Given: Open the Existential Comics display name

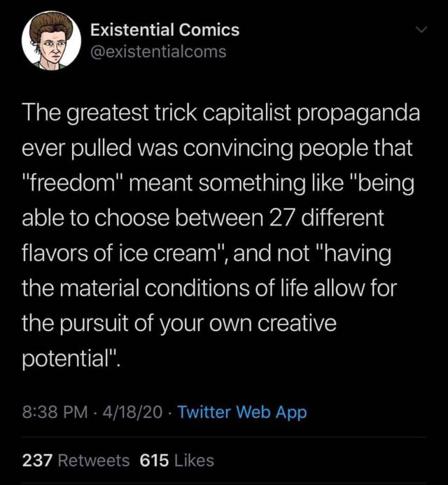Looking at the screenshot, I should click(165, 30).
